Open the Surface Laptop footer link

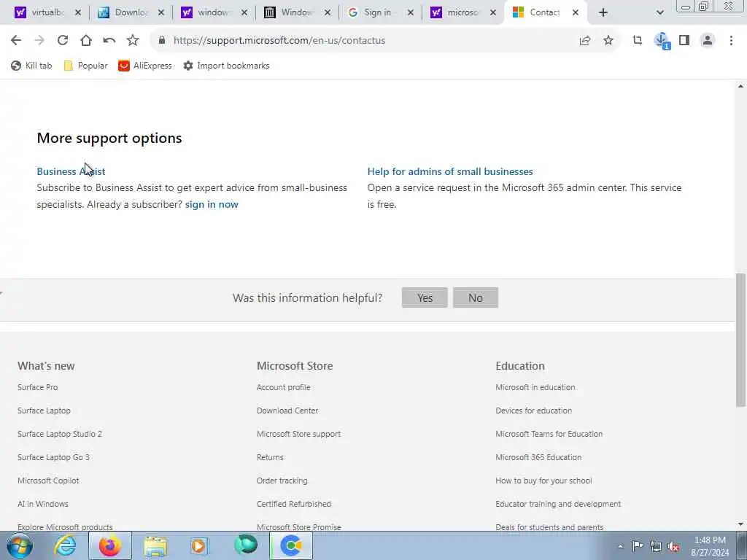pyautogui.click(x=44, y=411)
